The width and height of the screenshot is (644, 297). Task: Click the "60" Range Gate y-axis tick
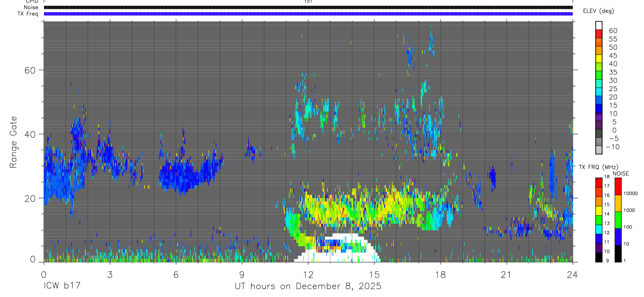pyautogui.click(x=31, y=70)
